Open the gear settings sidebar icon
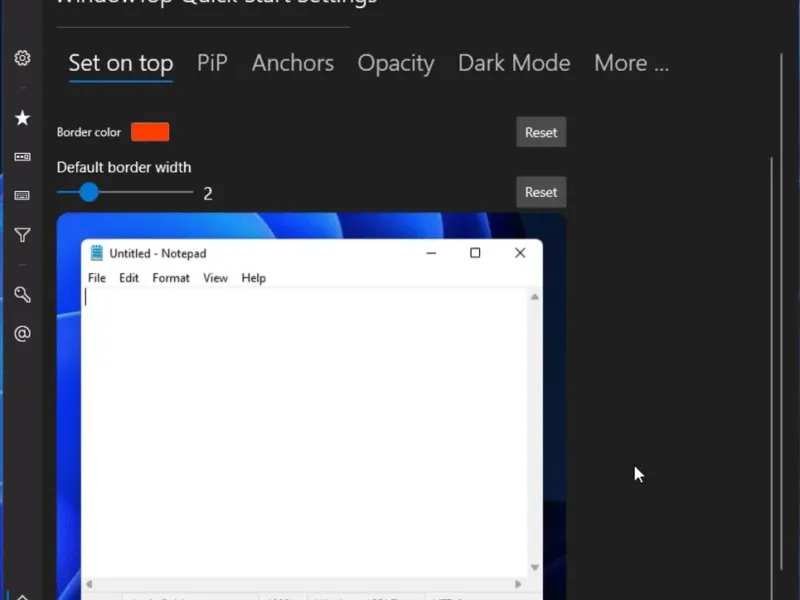 pyautogui.click(x=22, y=58)
